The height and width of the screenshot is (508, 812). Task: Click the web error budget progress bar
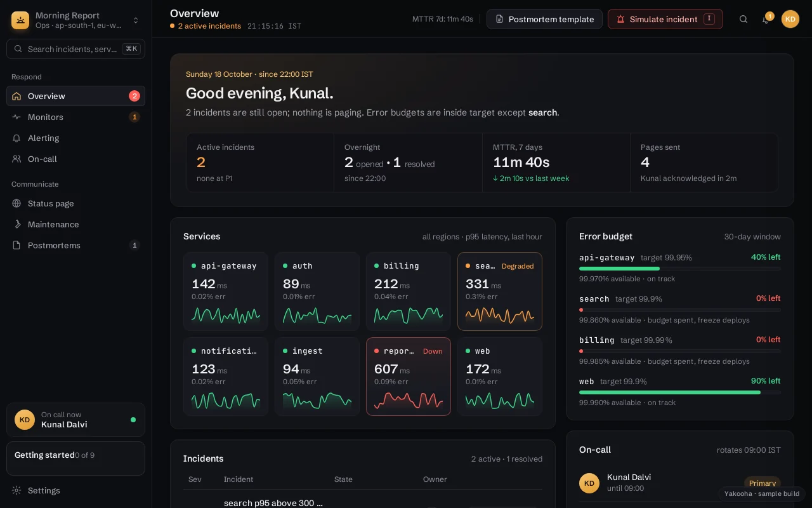(x=680, y=392)
